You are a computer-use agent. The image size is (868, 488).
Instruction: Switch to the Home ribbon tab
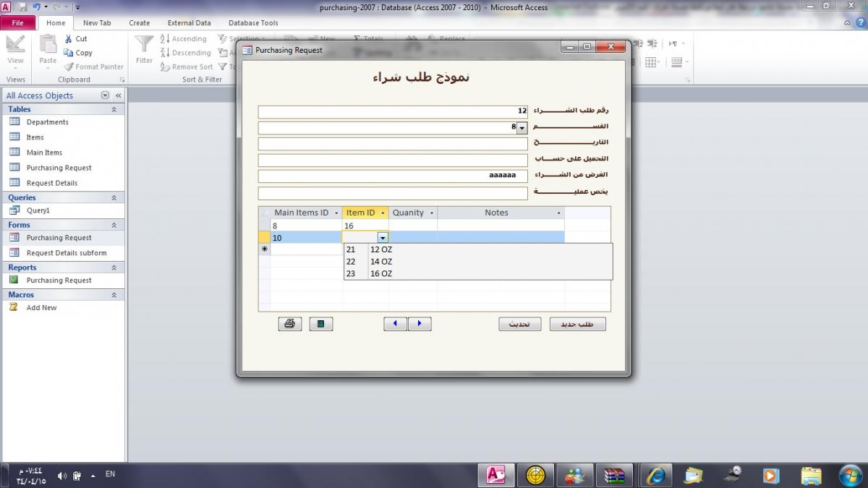click(56, 22)
